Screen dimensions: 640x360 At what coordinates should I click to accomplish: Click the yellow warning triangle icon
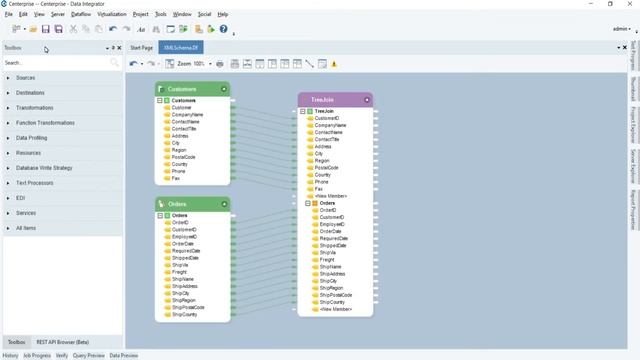[334, 64]
